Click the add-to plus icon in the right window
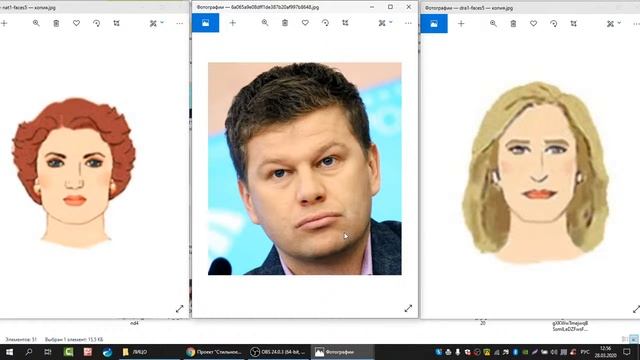 point(461,24)
